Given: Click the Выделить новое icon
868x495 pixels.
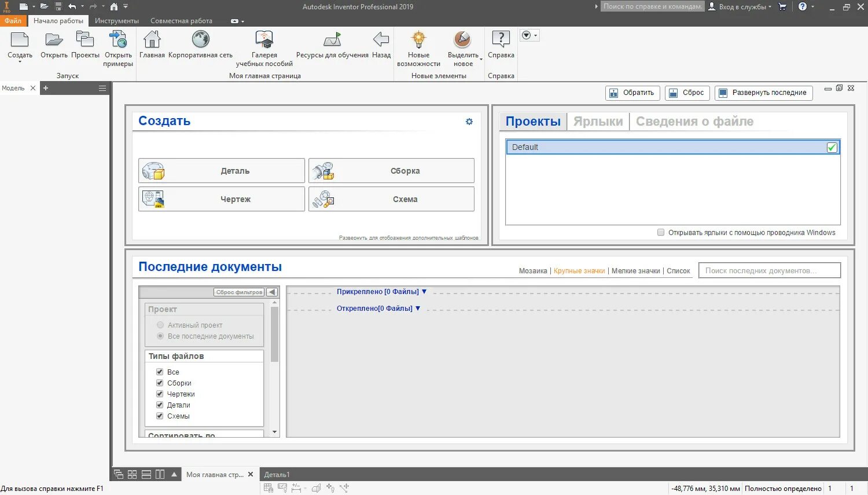Looking at the screenshot, I should click(x=462, y=40).
